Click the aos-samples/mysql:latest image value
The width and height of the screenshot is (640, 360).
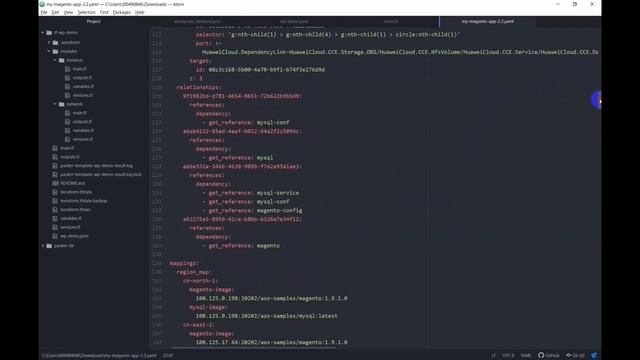(x=267, y=316)
